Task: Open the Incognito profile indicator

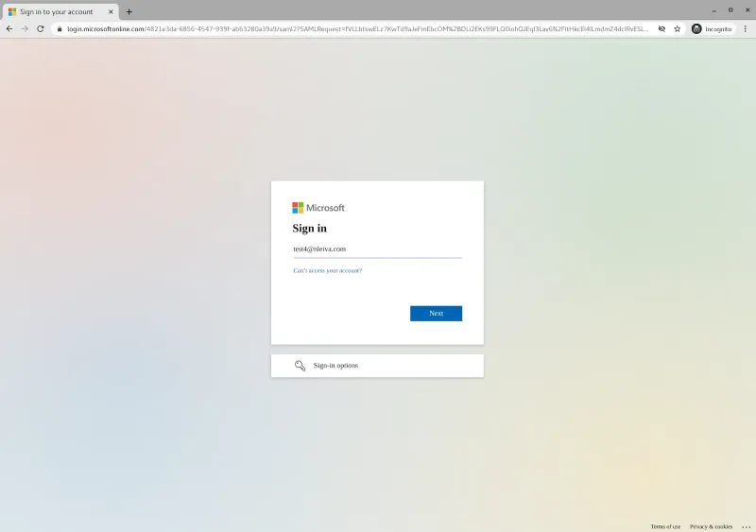Action: 713,29
